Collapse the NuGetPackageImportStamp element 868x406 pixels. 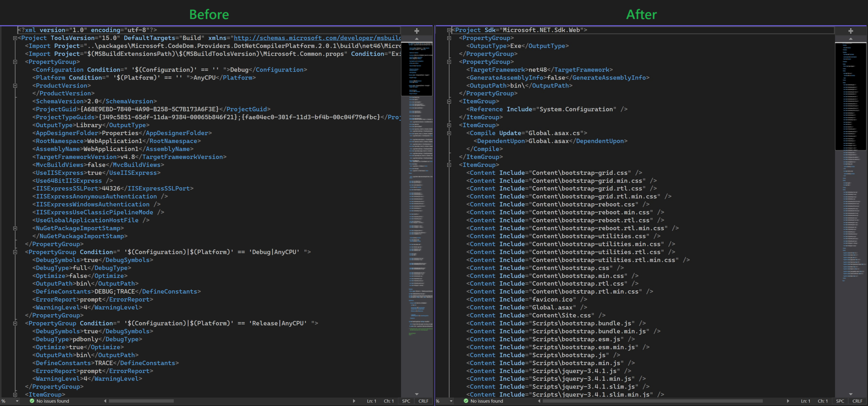[x=15, y=229]
